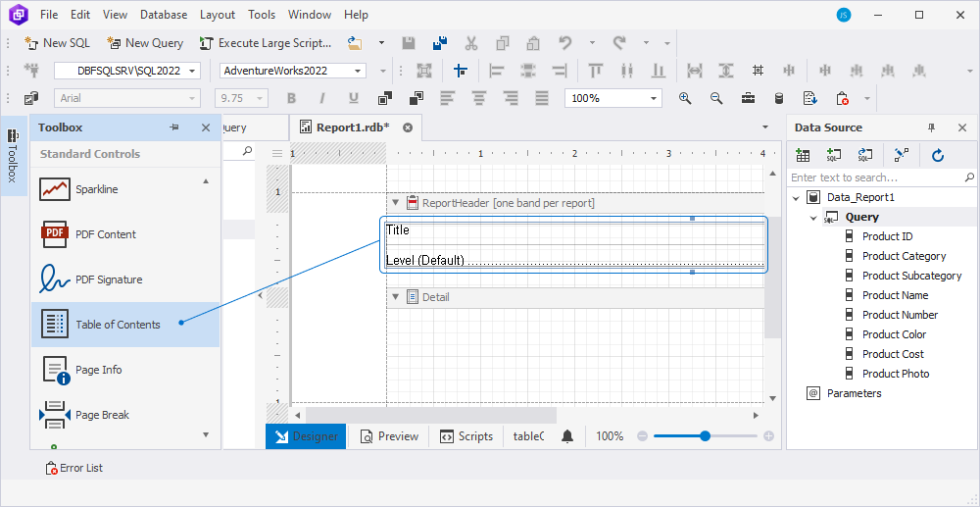Click the New SQL button
980x507 pixels.
point(57,43)
